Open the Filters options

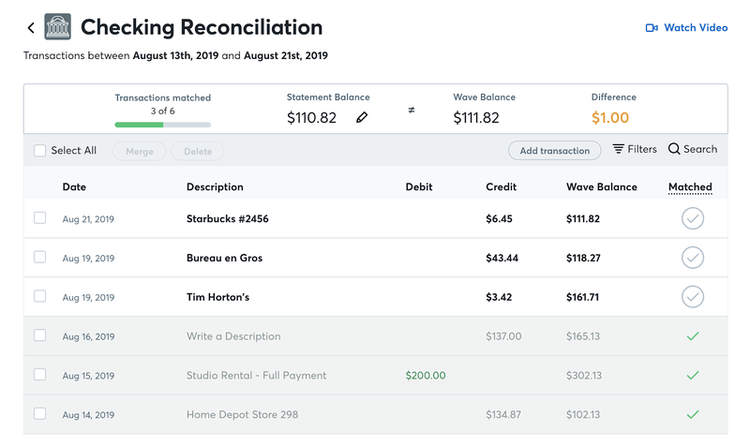(635, 149)
